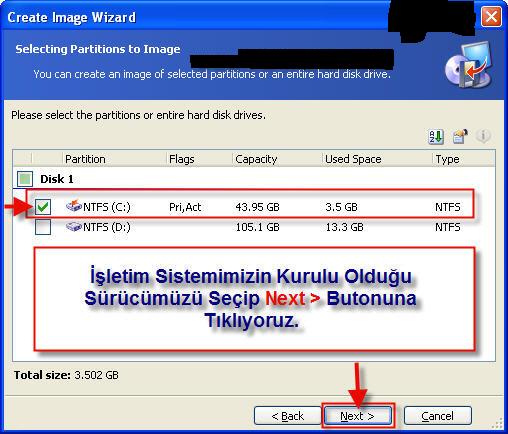Viewport: 508px width, 434px height.
Task: Toggle the Disk 1 checkbox
Action: click(25, 179)
